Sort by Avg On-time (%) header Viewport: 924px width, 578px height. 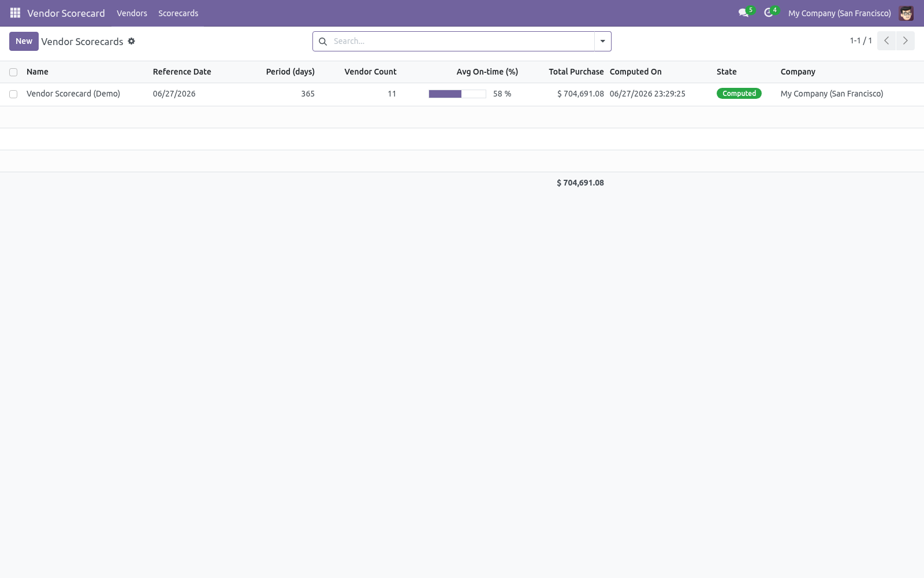point(487,72)
